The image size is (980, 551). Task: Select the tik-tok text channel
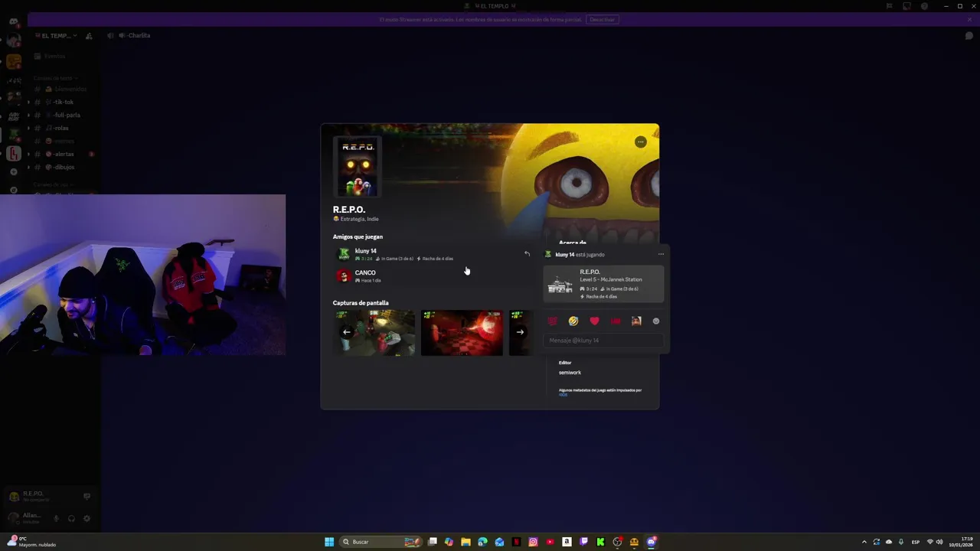(63, 102)
